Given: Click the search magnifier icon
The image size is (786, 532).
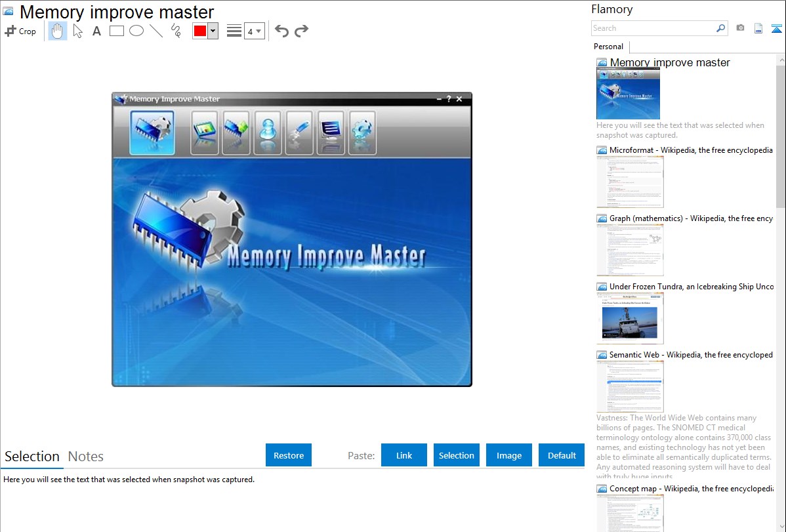Looking at the screenshot, I should click(x=721, y=28).
